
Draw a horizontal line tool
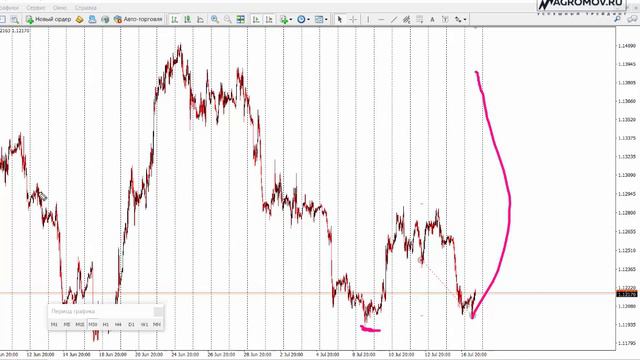pyautogui.click(x=381, y=19)
